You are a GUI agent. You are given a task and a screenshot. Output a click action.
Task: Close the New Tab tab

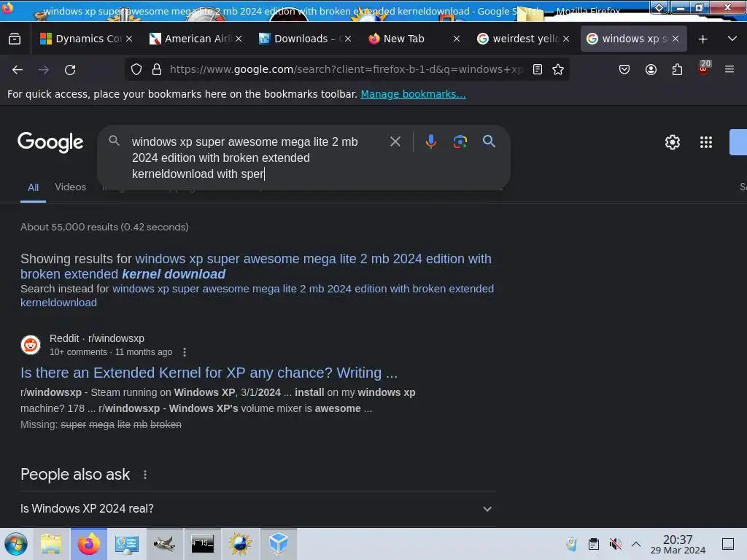click(457, 39)
